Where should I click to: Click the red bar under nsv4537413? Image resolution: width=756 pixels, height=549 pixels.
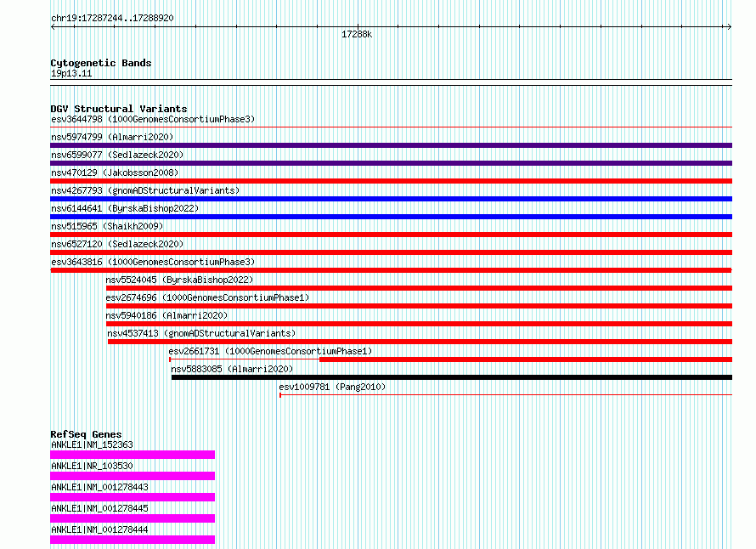[420, 342]
